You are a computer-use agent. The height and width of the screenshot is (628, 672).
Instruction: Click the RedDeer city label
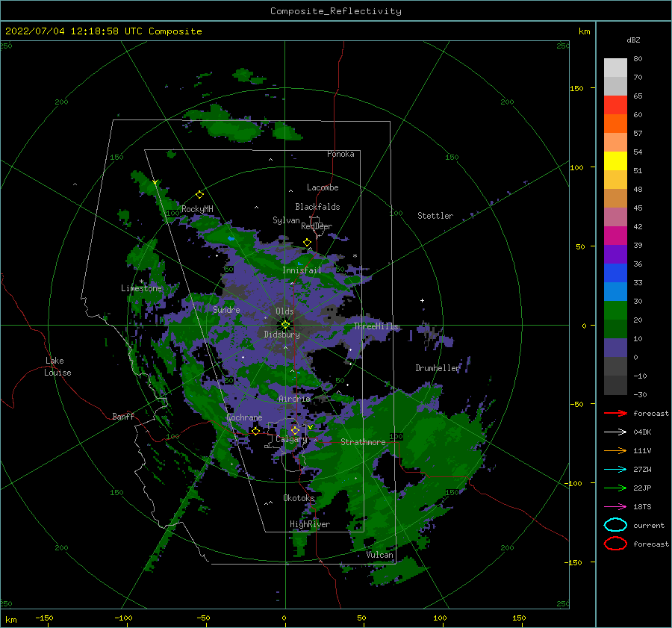click(317, 226)
